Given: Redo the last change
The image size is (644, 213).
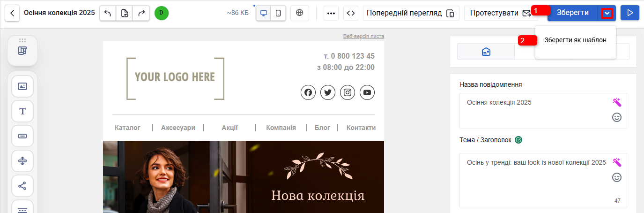Looking at the screenshot, I should pyautogui.click(x=141, y=13).
